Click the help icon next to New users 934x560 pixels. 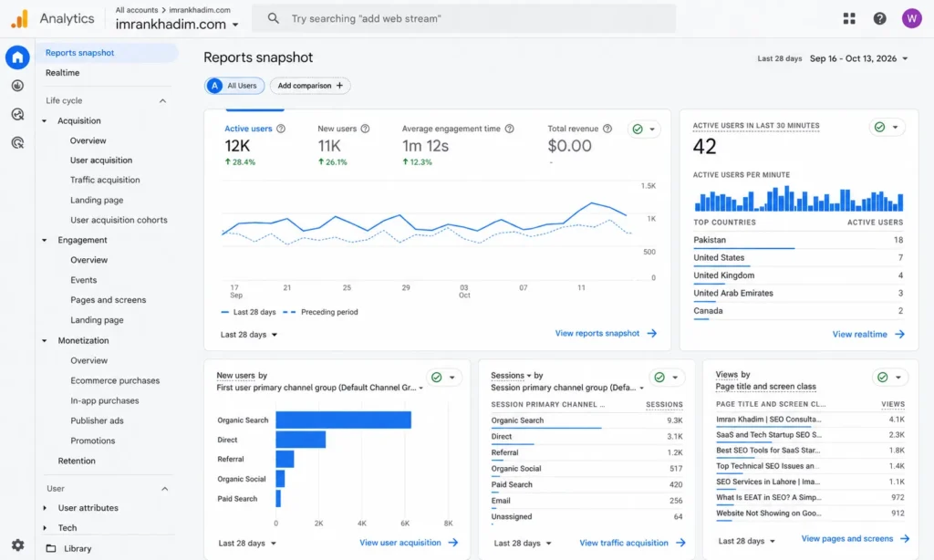click(x=365, y=129)
